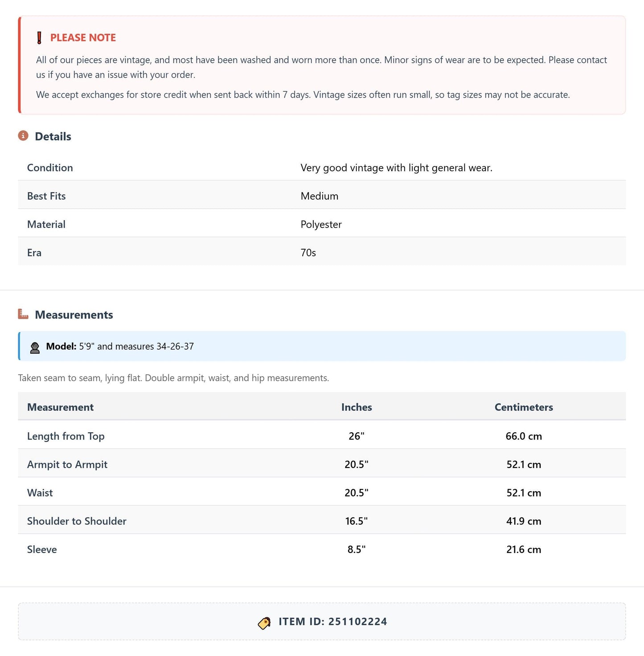Click the Item ID 251102224 box
Screen dimensions: 644x656
coord(322,622)
